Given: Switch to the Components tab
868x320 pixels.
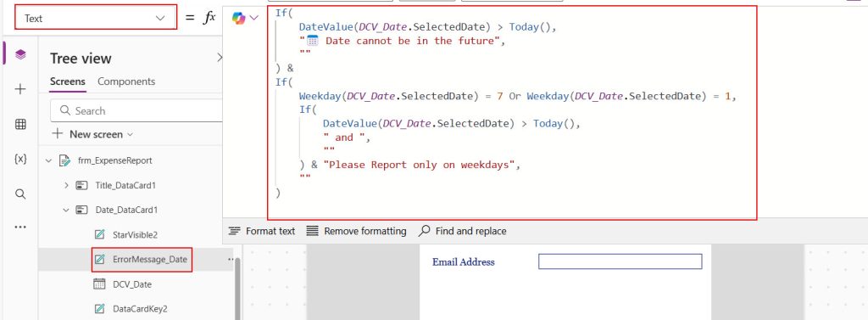Looking at the screenshot, I should pos(126,81).
